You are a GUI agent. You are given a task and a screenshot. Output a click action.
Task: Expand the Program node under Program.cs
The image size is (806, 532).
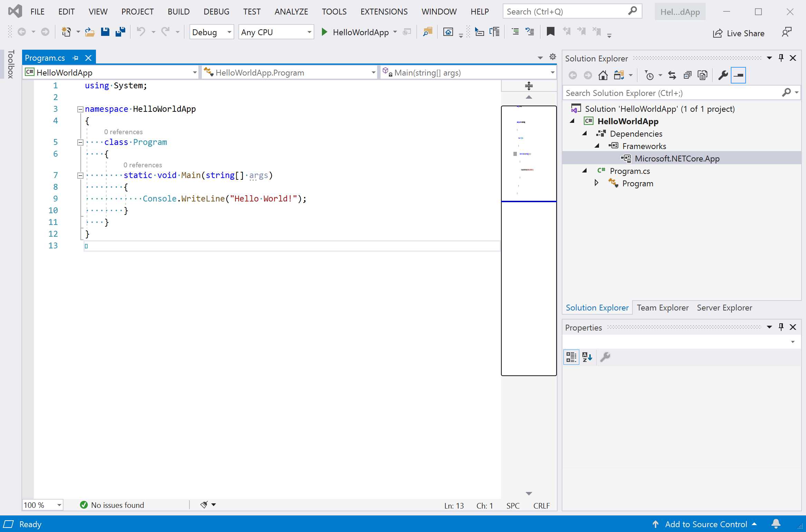pos(596,183)
